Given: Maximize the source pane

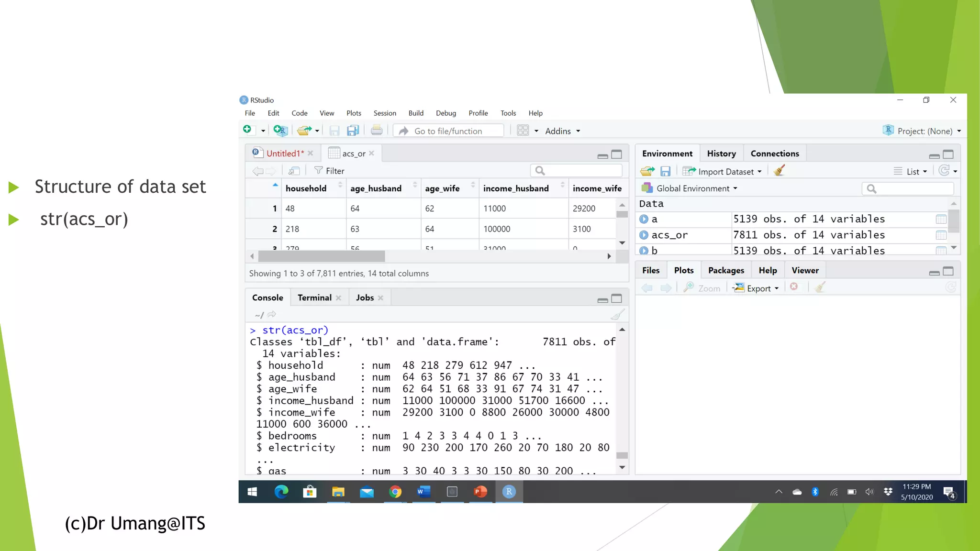Looking at the screenshot, I should pos(617,154).
